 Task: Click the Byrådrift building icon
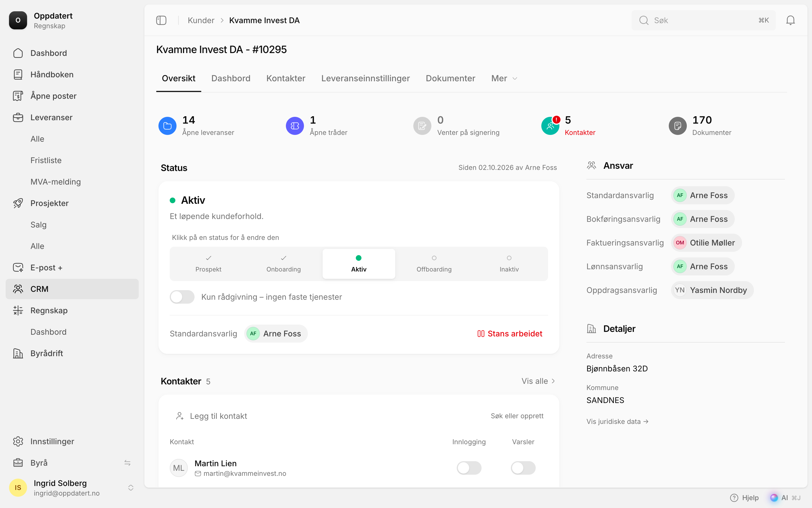(18, 353)
